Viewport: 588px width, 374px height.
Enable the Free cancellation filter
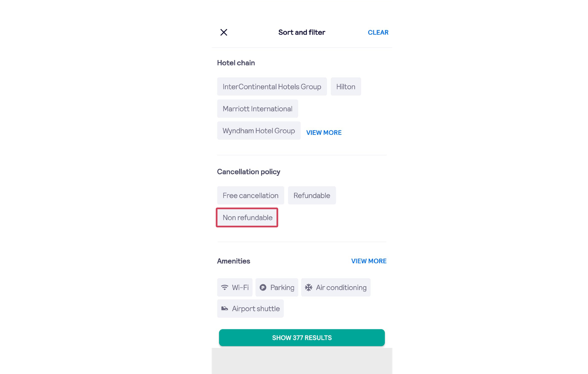click(x=251, y=195)
